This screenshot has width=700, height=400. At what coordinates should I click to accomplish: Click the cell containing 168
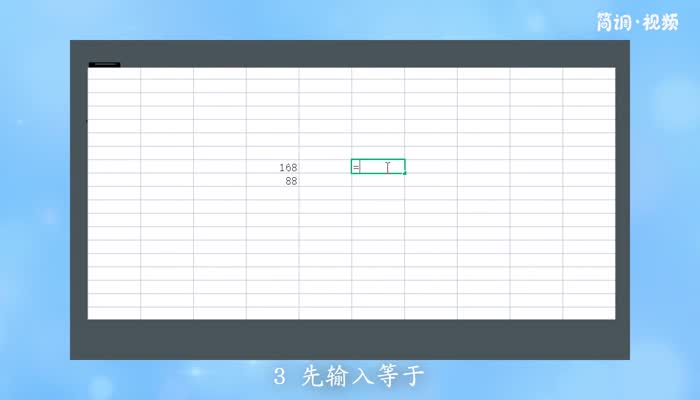(x=272, y=167)
